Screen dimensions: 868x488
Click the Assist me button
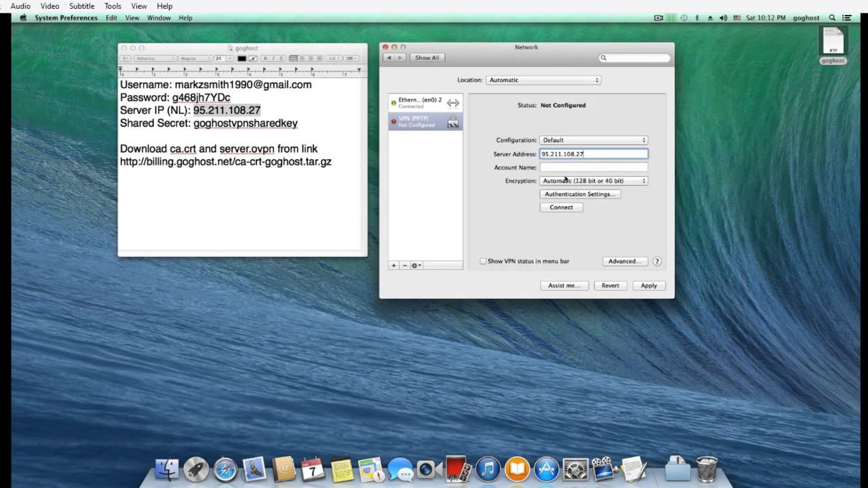(x=564, y=285)
